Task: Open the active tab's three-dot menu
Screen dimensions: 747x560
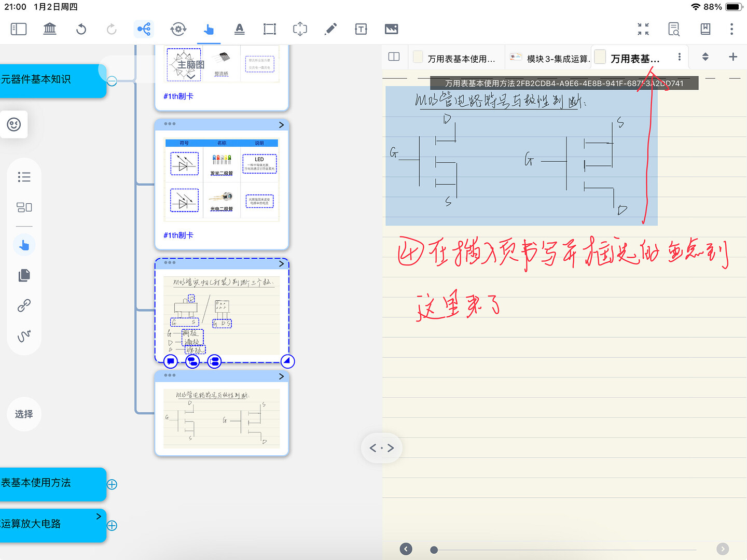Action: (x=680, y=57)
